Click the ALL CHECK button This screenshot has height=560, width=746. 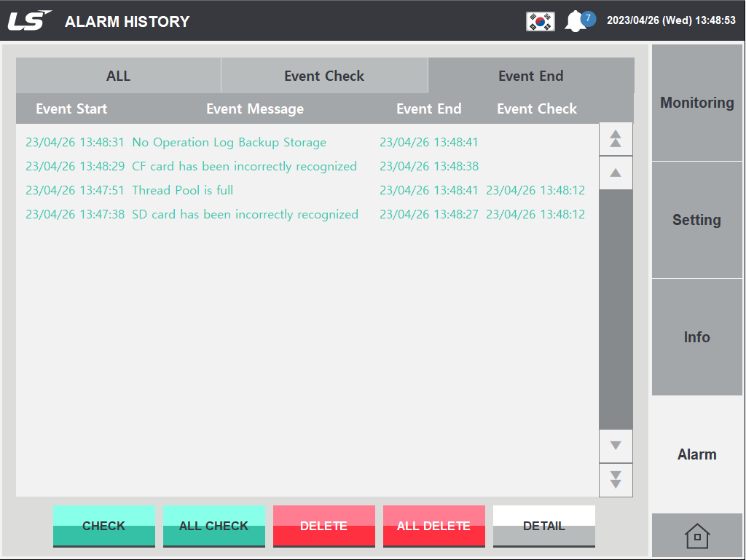[x=213, y=526]
